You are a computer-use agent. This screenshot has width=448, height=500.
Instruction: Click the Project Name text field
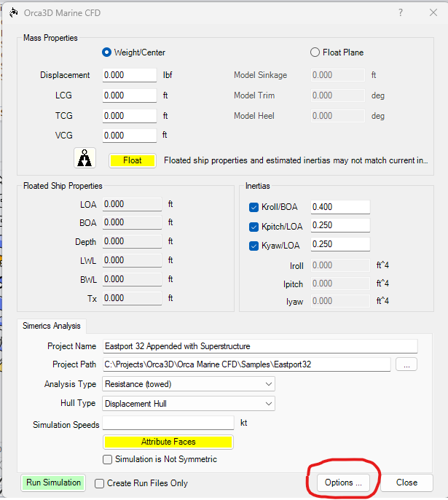[260, 346]
